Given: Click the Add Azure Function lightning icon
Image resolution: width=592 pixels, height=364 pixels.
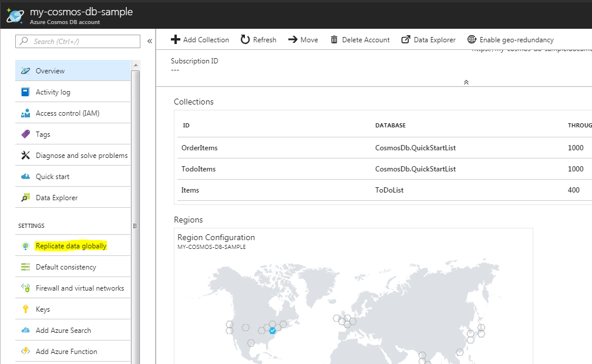Looking at the screenshot, I should 25,352.
